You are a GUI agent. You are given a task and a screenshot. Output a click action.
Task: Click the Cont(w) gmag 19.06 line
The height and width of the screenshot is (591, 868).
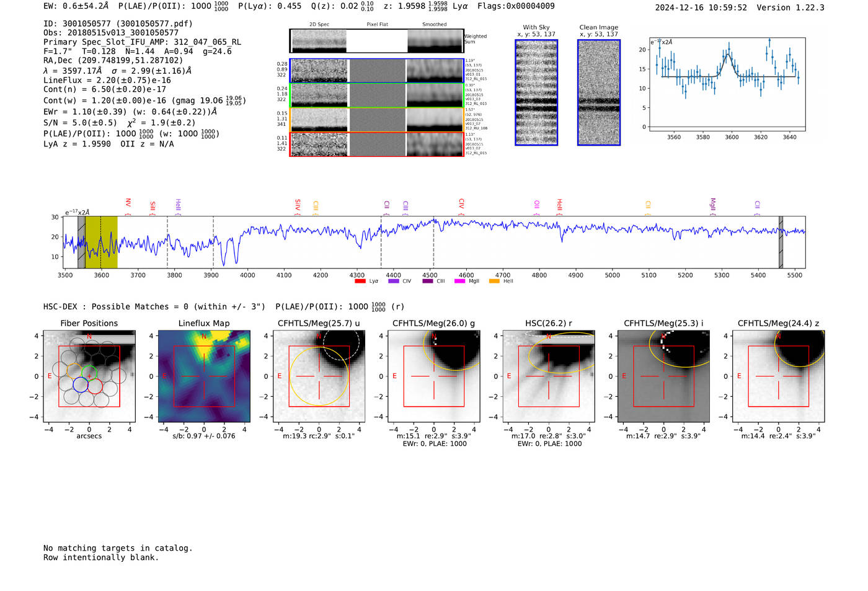[144, 100]
